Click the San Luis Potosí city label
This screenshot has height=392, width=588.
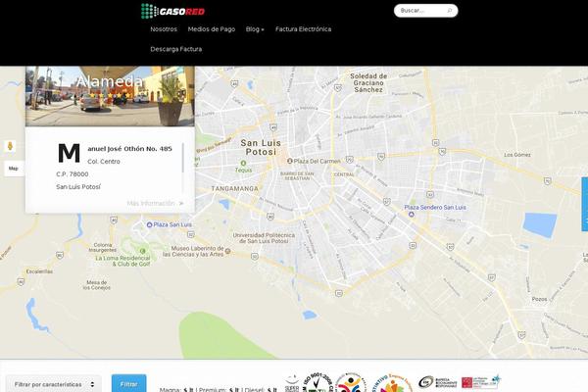point(261,147)
